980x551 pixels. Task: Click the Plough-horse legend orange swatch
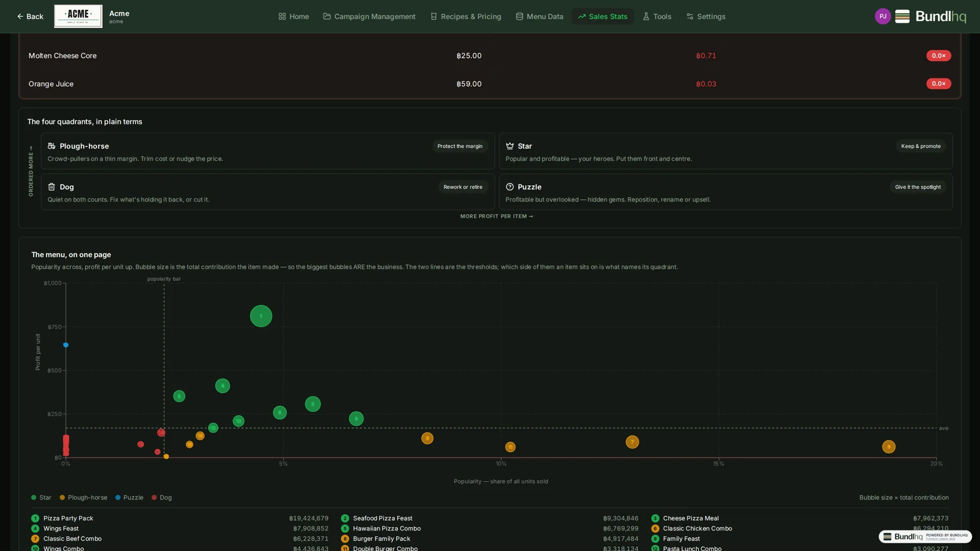tap(62, 497)
